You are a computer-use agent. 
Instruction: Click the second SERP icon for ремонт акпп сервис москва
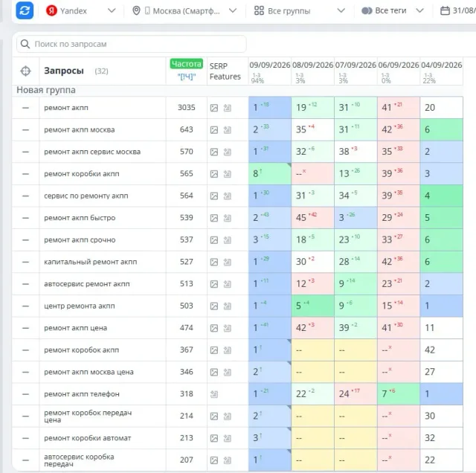[x=228, y=152]
